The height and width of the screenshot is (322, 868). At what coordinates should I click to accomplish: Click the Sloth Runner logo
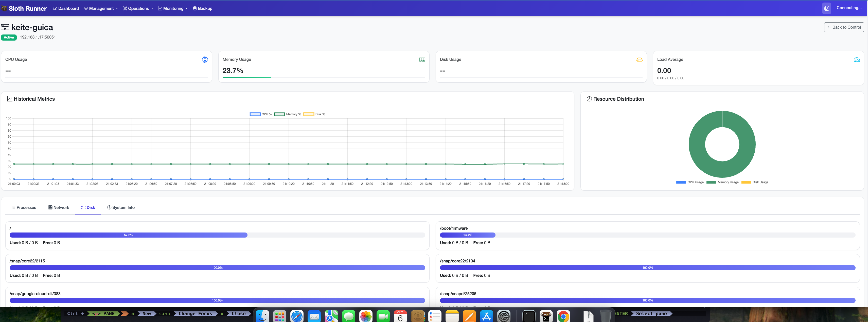[x=24, y=8]
